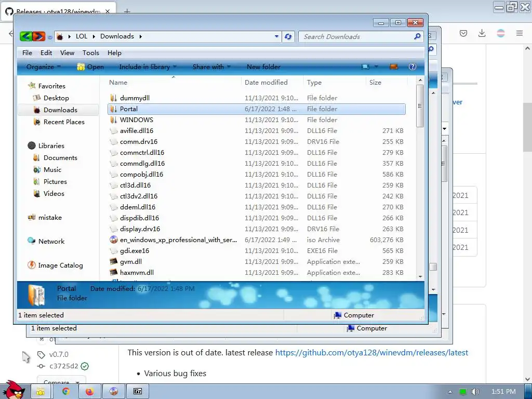
Task: Click the search magnifier in Search Downloads
Action: point(417,36)
